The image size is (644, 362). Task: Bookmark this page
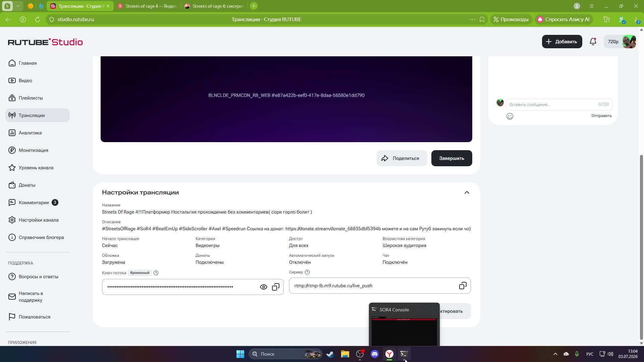482,19
